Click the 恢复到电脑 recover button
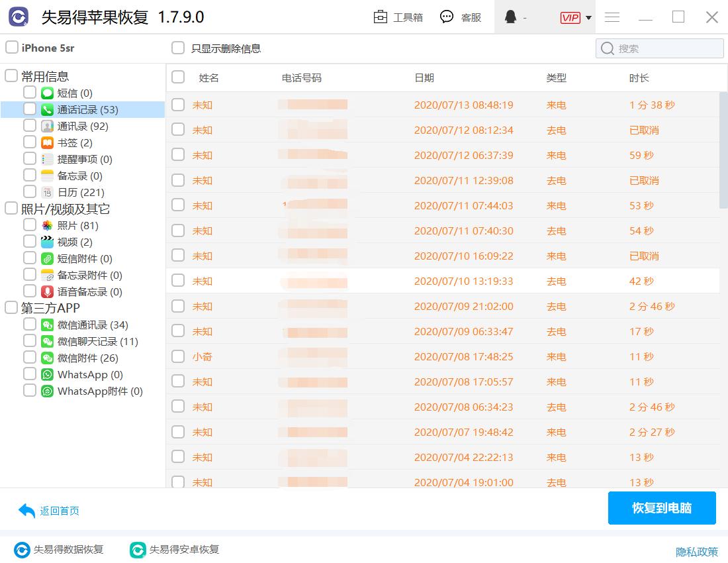 662,508
